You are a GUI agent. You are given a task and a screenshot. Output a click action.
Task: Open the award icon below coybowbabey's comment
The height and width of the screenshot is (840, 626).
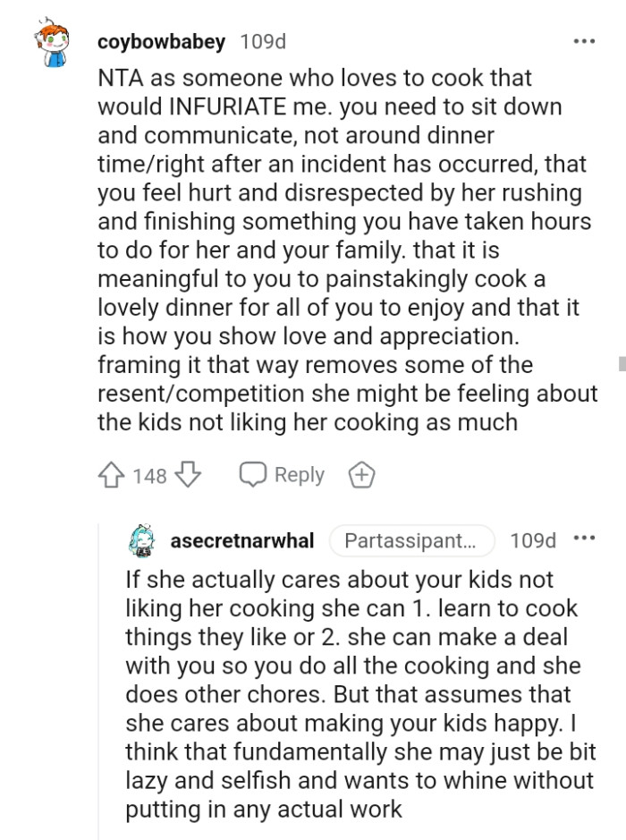click(x=362, y=475)
